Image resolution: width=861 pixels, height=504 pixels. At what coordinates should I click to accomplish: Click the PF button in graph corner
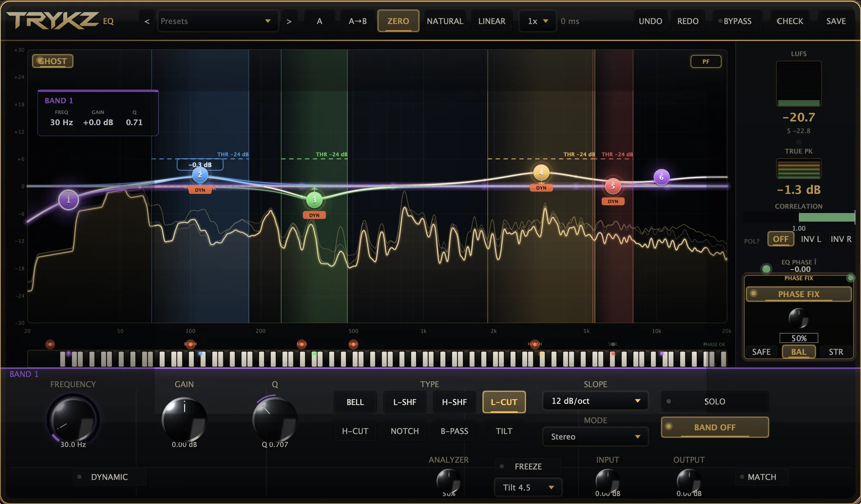tap(706, 62)
